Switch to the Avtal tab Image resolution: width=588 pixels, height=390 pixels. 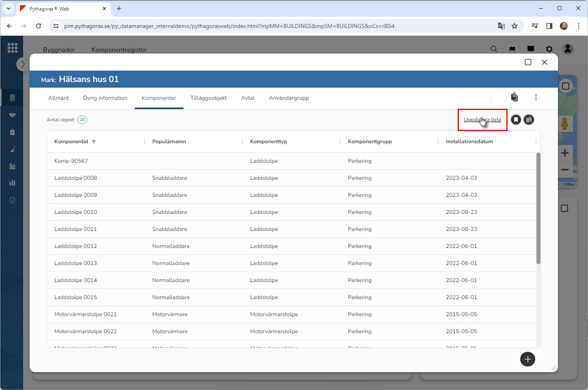tap(248, 98)
